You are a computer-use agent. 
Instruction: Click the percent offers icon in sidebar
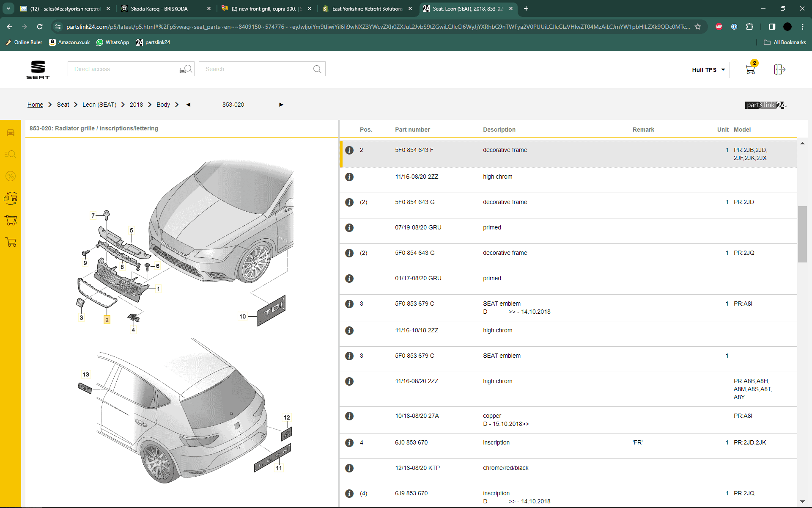[x=11, y=176]
